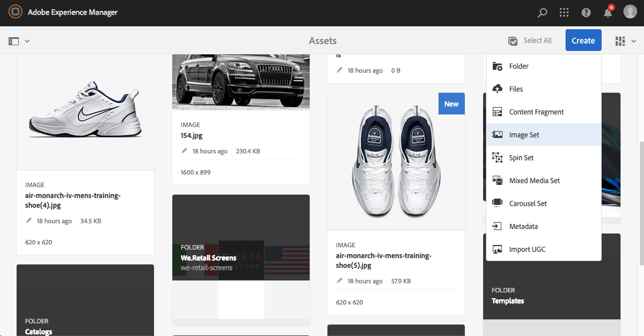This screenshot has height=336, width=644.
Task: Choose Mixed Media Set from Create menu
Action: [544, 181]
